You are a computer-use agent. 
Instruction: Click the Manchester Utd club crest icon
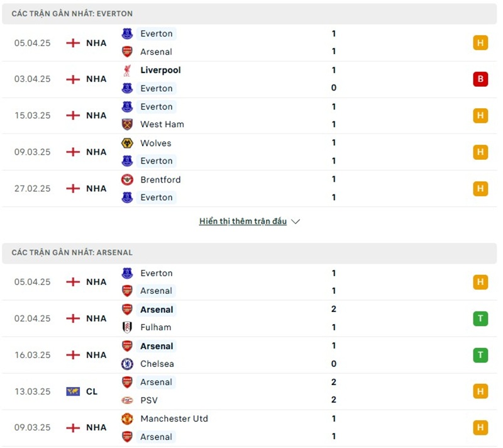127,419
